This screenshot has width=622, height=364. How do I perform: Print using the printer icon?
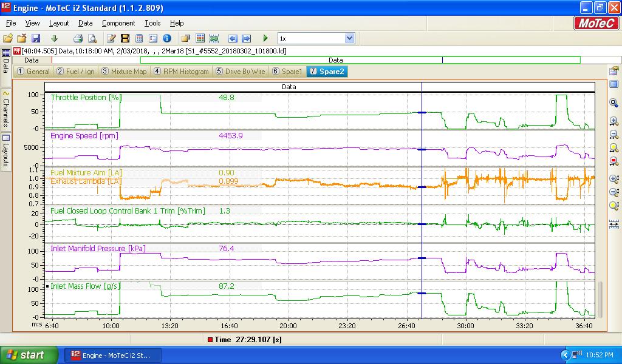(78, 38)
